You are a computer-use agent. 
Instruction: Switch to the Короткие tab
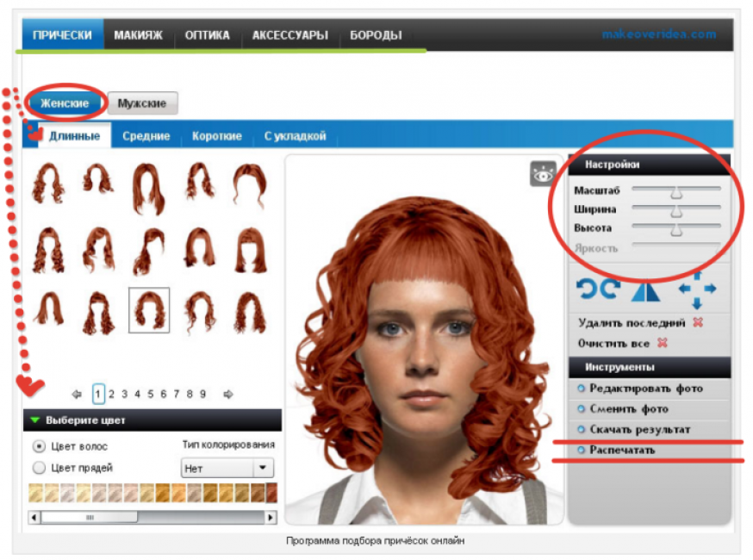click(216, 136)
